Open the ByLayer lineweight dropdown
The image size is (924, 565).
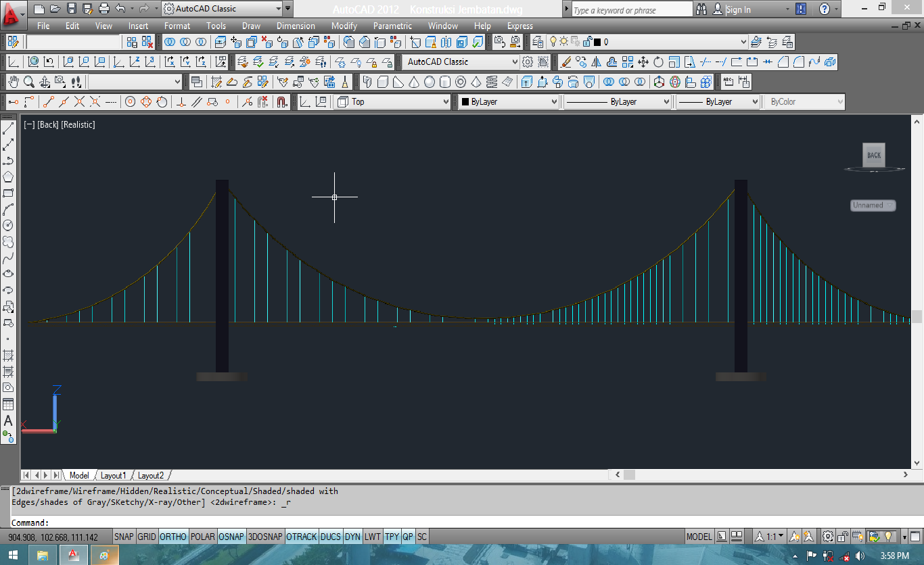click(718, 102)
